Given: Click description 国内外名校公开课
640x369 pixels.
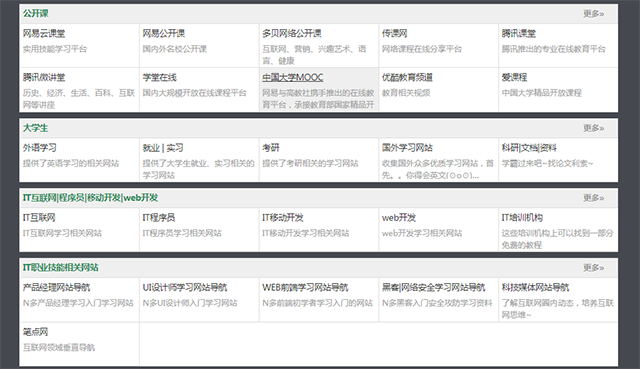Looking at the screenshot, I should tap(174, 49).
